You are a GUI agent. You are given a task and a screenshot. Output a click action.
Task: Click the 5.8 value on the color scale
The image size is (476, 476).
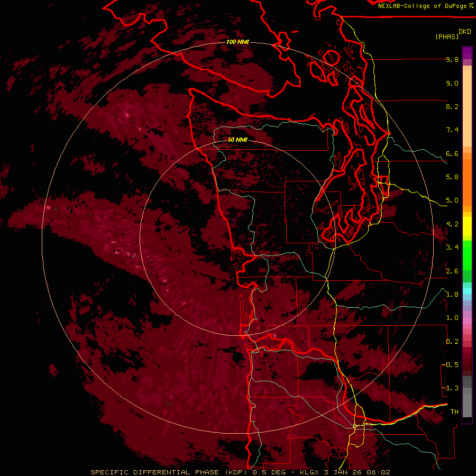(452, 177)
